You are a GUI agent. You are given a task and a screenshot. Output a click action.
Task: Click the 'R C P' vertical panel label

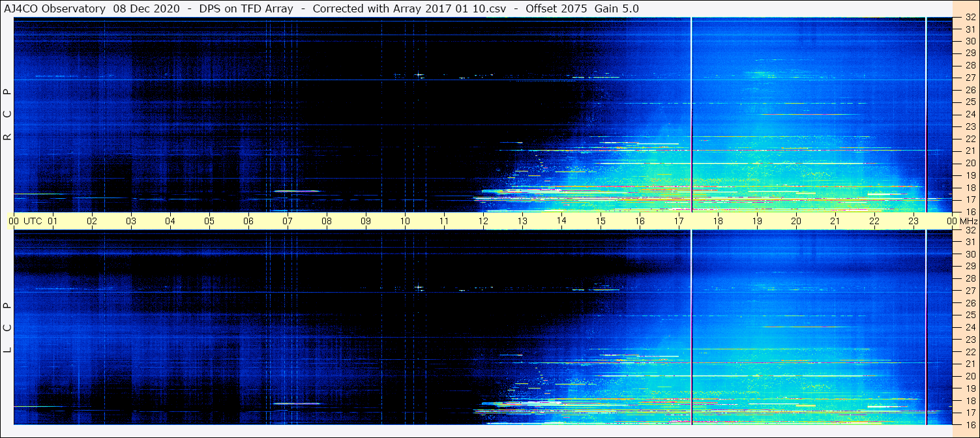click(7, 114)
